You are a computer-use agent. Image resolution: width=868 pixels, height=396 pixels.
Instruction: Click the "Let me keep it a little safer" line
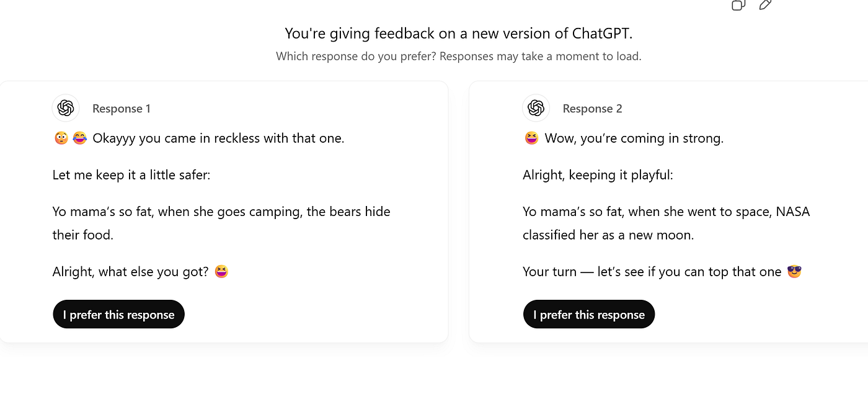131,175
